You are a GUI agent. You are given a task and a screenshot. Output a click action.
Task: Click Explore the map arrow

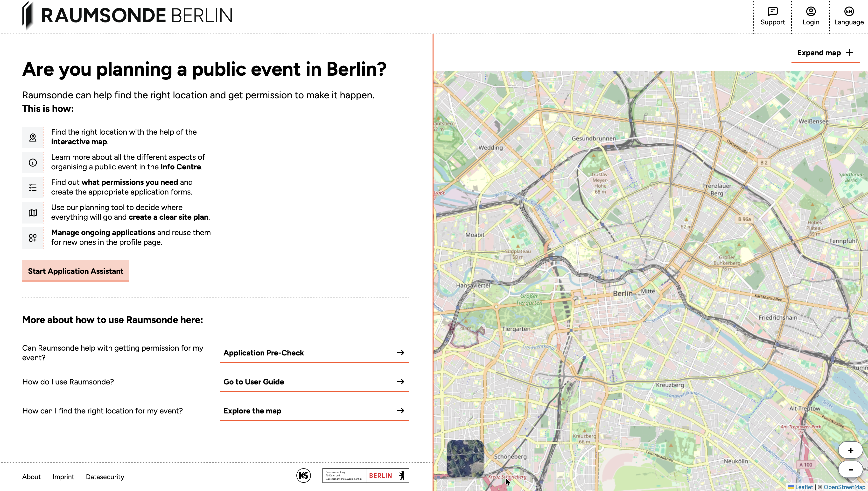[400, 411]
